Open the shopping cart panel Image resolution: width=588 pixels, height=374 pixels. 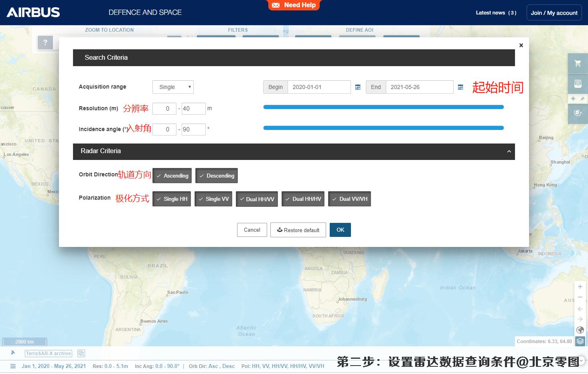(578, 63)
